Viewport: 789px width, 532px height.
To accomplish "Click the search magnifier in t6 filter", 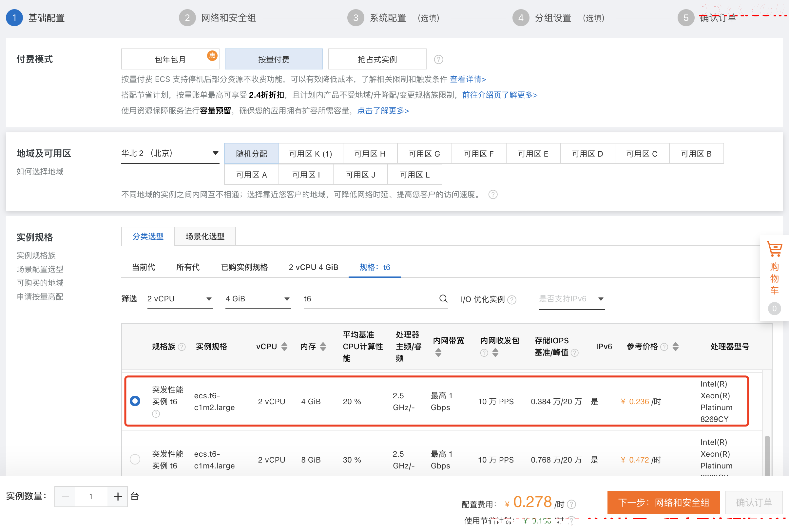I will click(443, 298).
